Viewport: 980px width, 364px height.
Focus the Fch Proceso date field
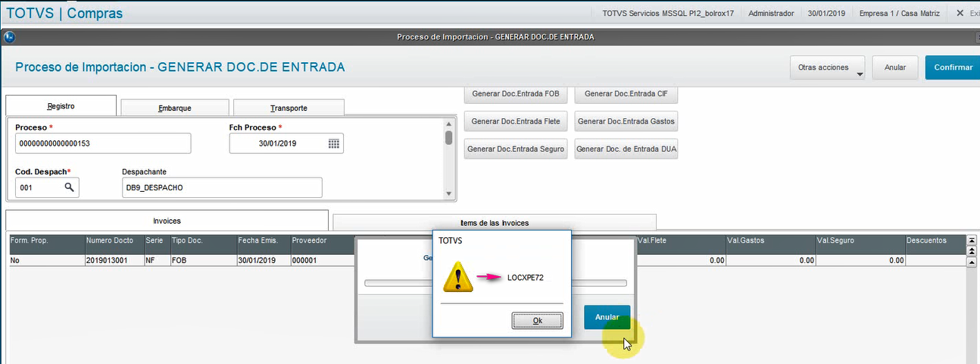click(286, 143)
